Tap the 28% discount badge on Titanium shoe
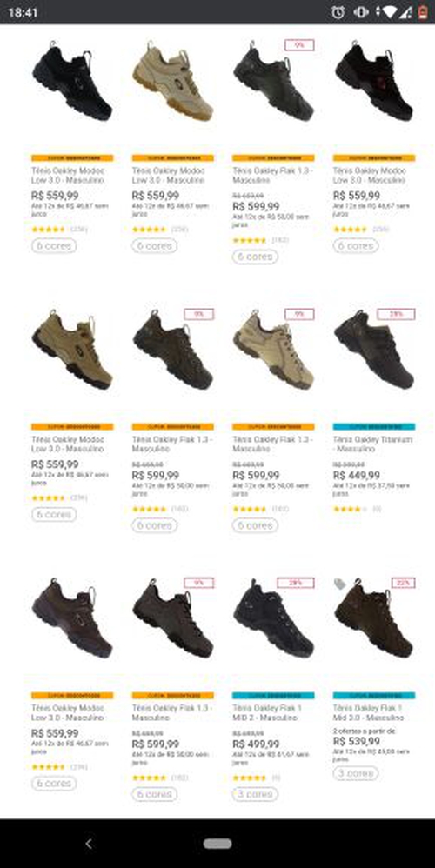435x868 pixels. 396,314
